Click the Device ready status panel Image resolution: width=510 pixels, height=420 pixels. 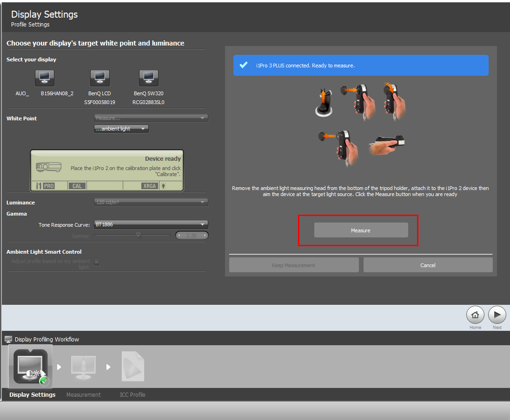click(107, 171)
